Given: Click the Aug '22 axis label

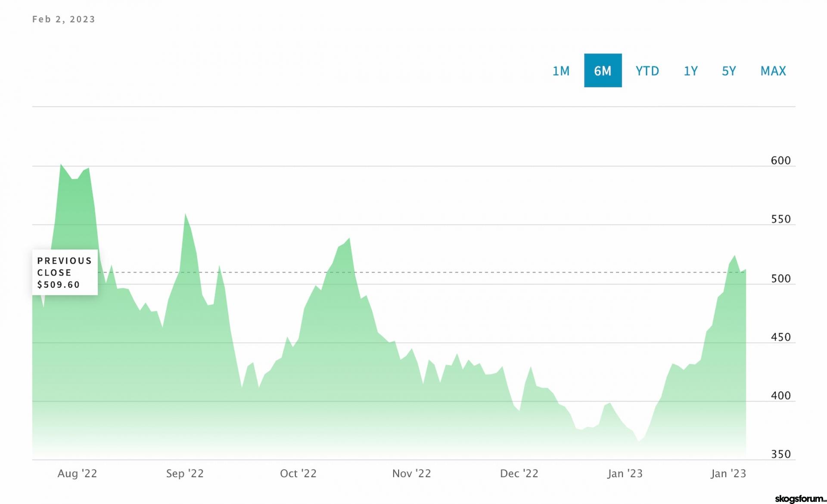Looking at the screenshot, I should tap(77, 473).
